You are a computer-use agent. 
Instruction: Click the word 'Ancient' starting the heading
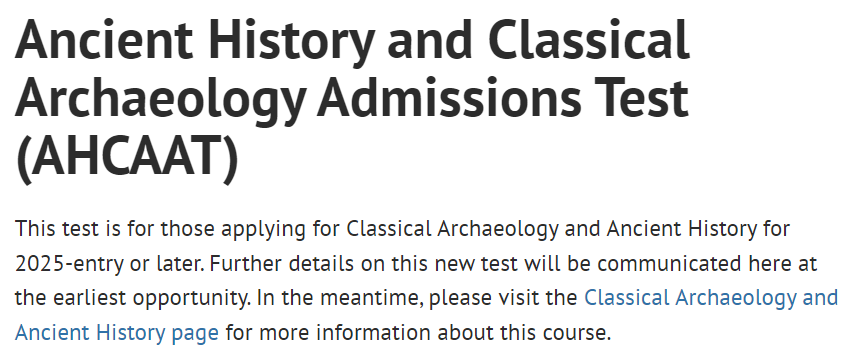(x=104, y=39)
